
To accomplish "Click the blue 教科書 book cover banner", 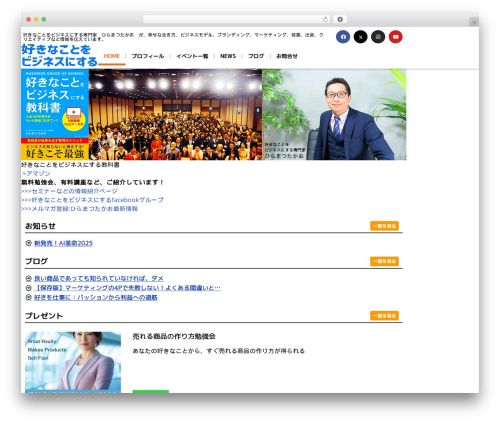I will point(55,115).
